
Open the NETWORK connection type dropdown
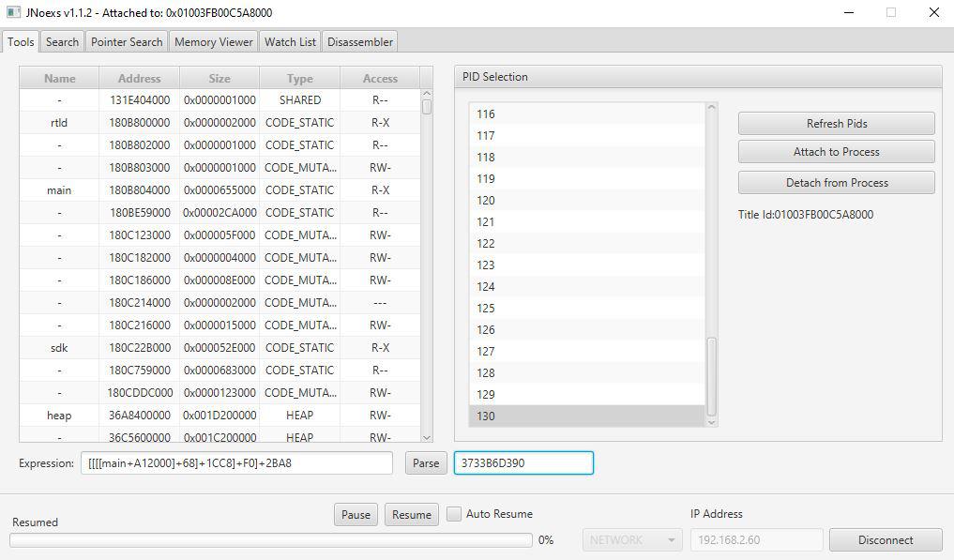(x=632, y=539)
